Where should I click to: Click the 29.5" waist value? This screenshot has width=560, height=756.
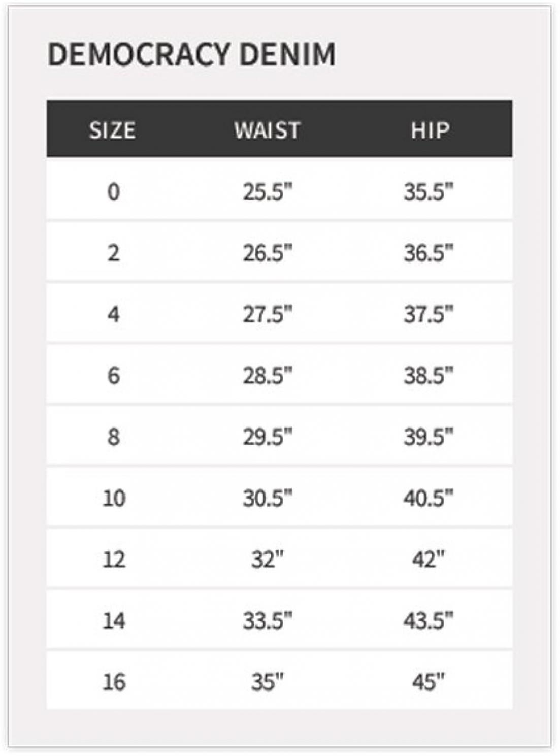(x=268, y=437)
